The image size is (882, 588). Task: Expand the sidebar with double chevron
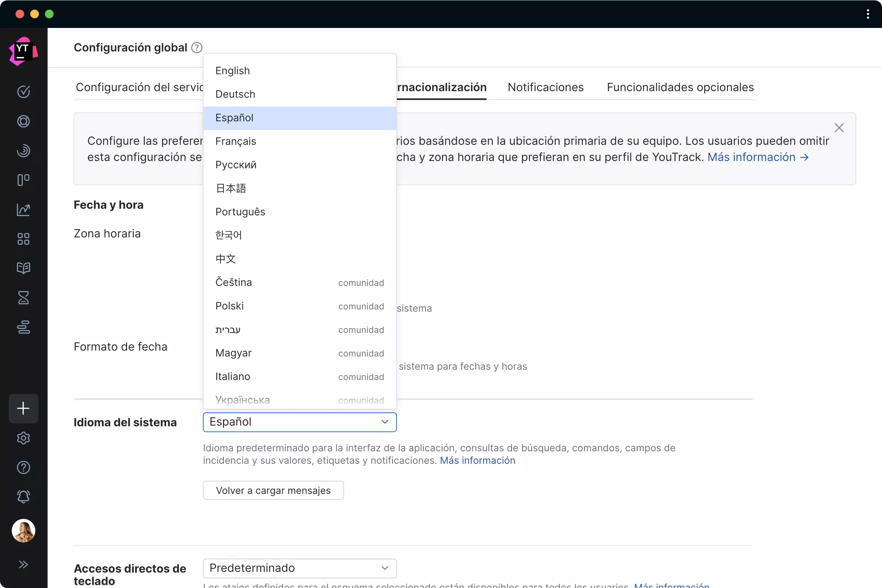pos(23,564)
